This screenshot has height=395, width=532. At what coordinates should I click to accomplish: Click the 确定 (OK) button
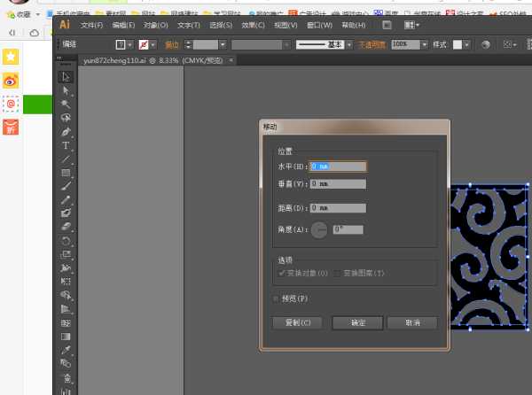click(357, 322)
